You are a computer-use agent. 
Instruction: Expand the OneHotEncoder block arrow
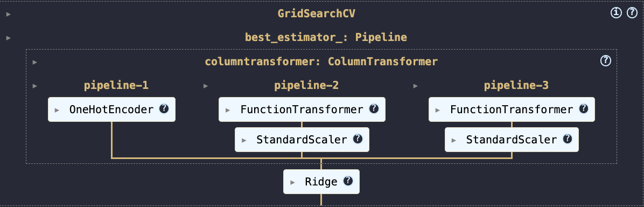pos(57,110)
